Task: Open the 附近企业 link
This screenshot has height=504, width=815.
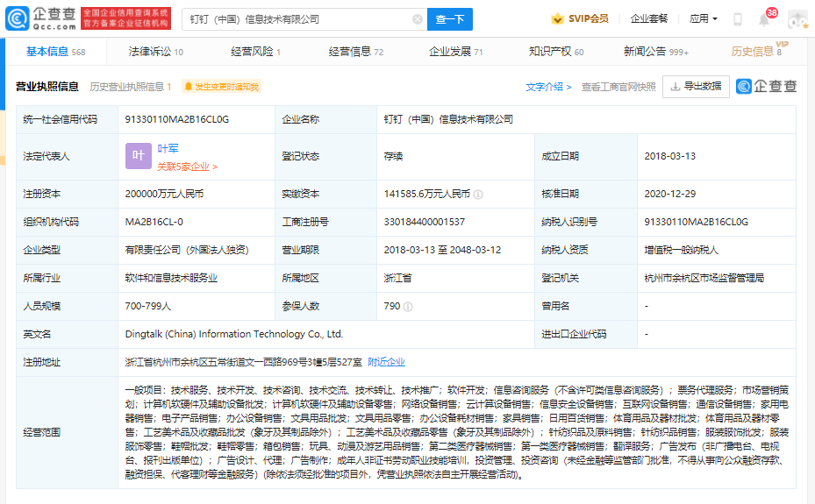Action: (x=386, y=362)
